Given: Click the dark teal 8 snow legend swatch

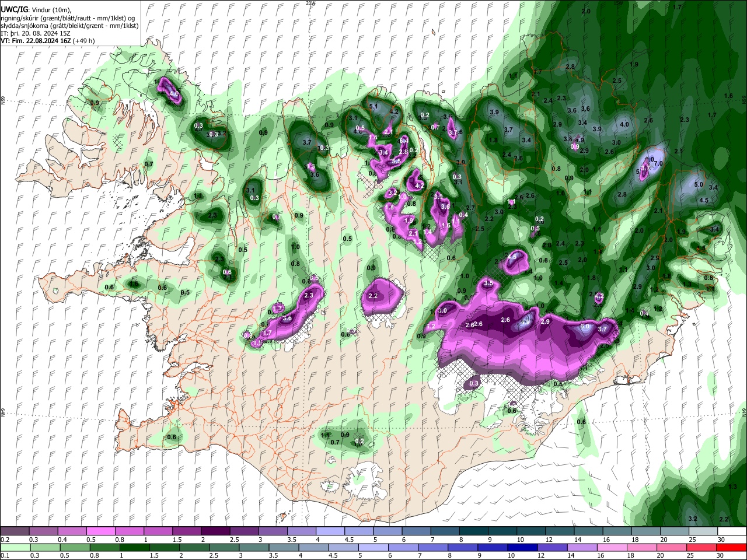Looking at the screenshot, I should tap(473, 531).
